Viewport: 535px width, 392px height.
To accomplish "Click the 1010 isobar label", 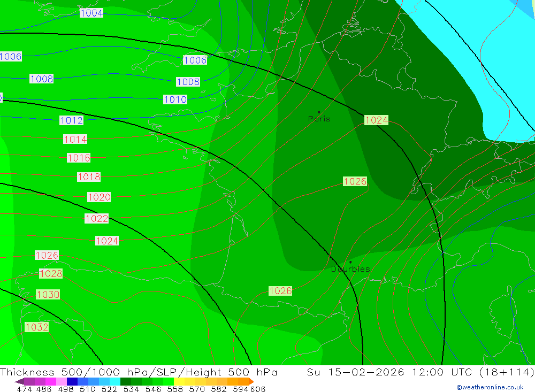I will [175, 99].
